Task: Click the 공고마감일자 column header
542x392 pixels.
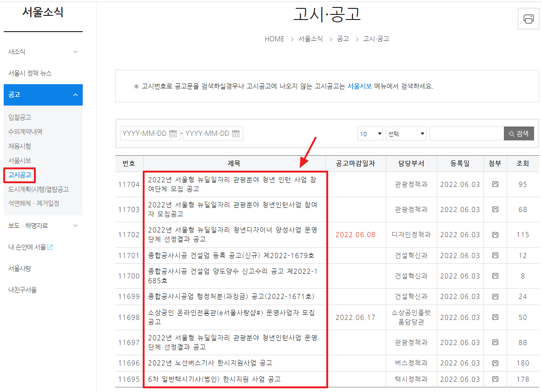Action: point(355,164)
